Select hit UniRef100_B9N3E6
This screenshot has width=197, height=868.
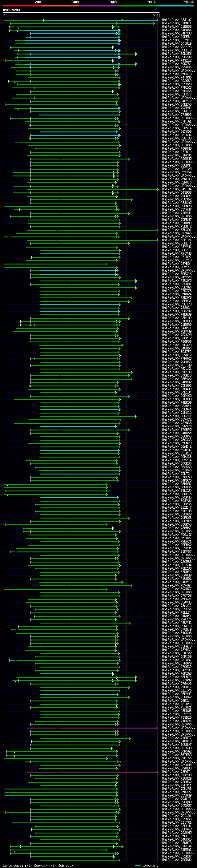pos(177,54)
